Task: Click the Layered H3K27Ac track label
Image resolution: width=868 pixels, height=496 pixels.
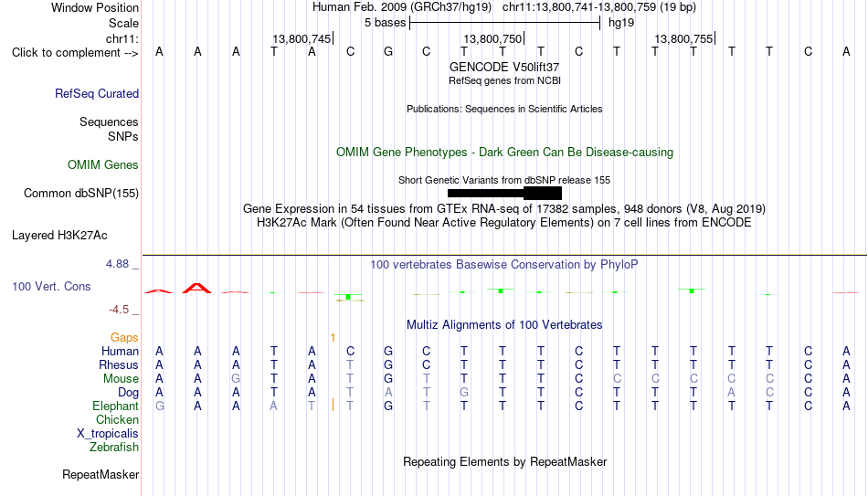Action: [x=59, y=236]
